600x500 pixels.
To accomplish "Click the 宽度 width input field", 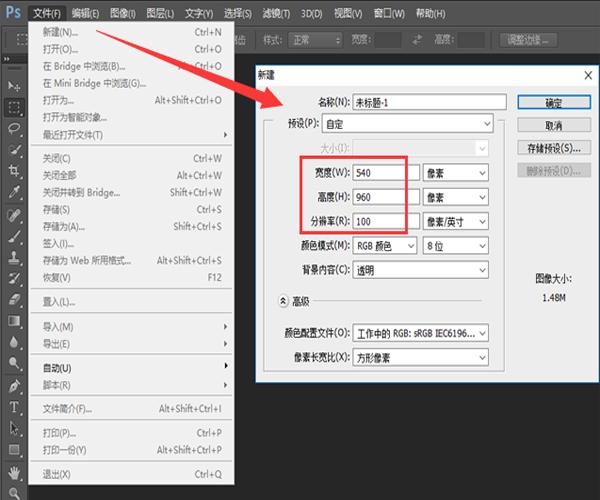I will tap(387, 172).
